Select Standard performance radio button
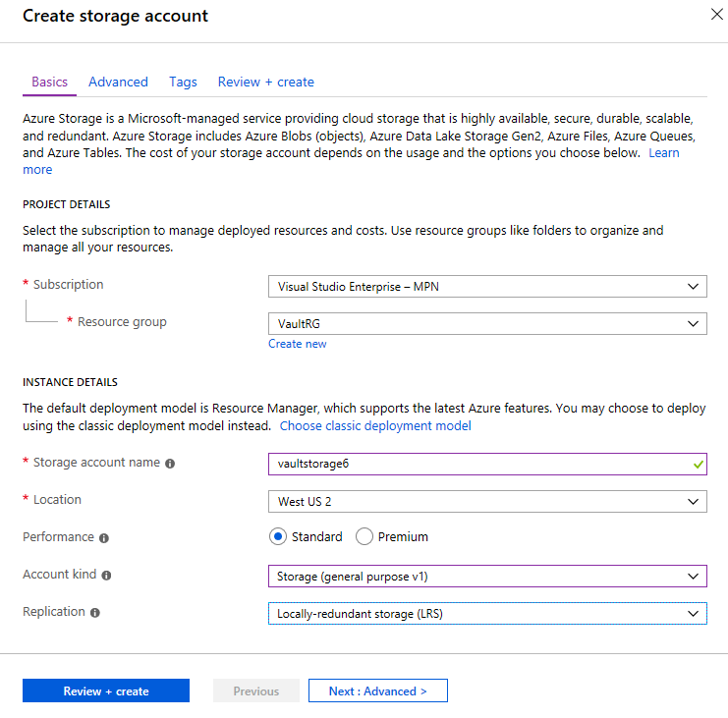This screenshot has width=728, height=718. coord(278,536)
